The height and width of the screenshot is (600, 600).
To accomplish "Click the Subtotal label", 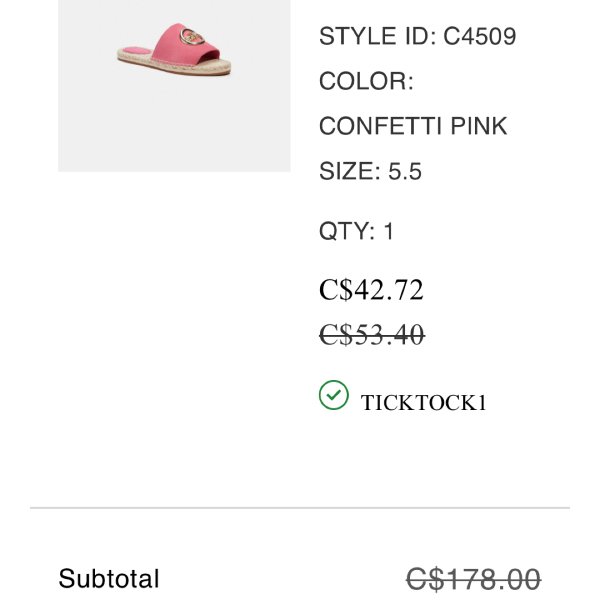I will [x=109, y=578].
